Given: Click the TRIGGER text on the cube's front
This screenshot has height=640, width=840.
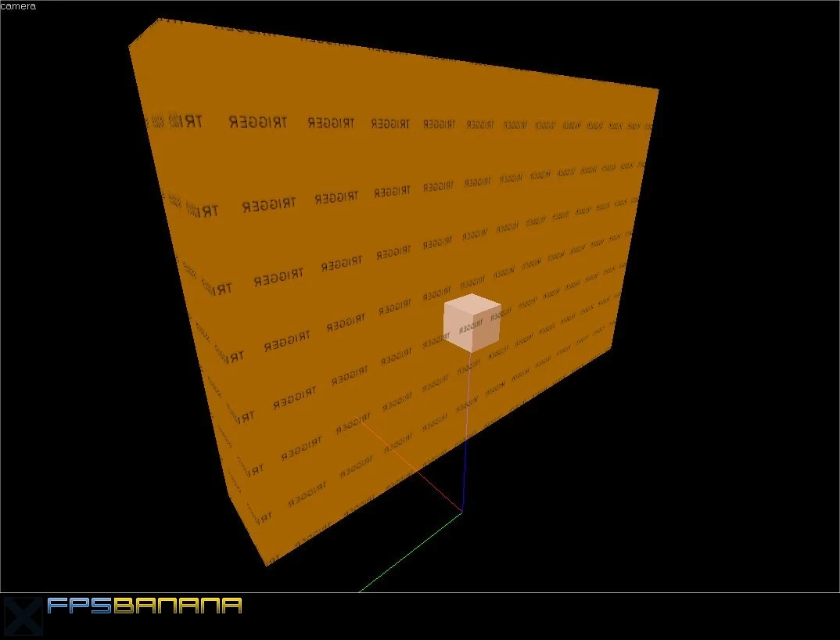Looking at the screenshot, I should pyautogui.click(x=470, y=328).
